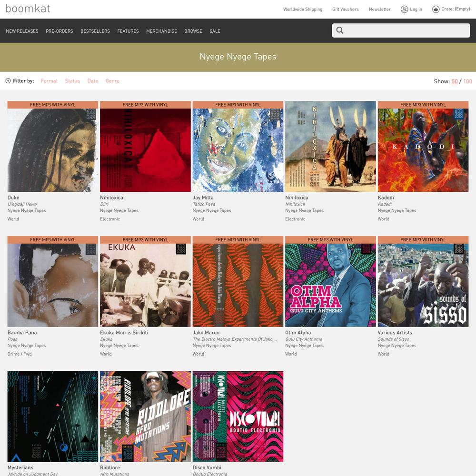Image resolution: width=476 pixels, height=476 pixels.
Task: Open the Sale menu
Action: click(215, 31)
